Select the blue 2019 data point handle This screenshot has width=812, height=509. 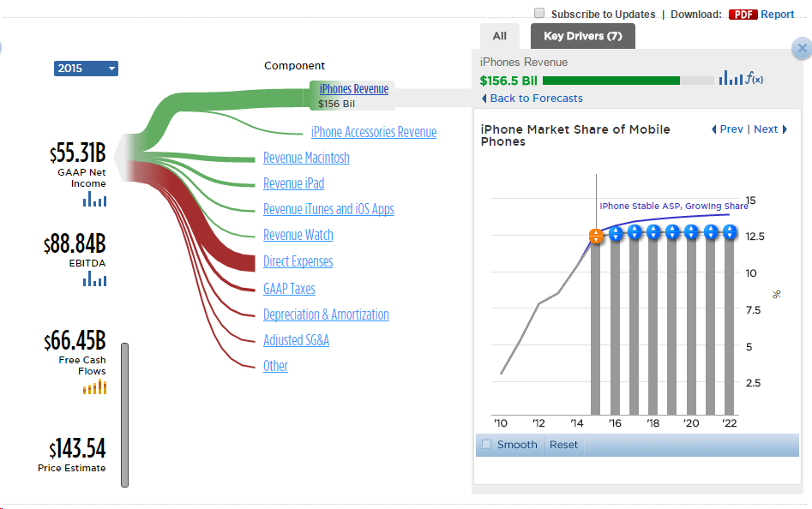[672, 231]
